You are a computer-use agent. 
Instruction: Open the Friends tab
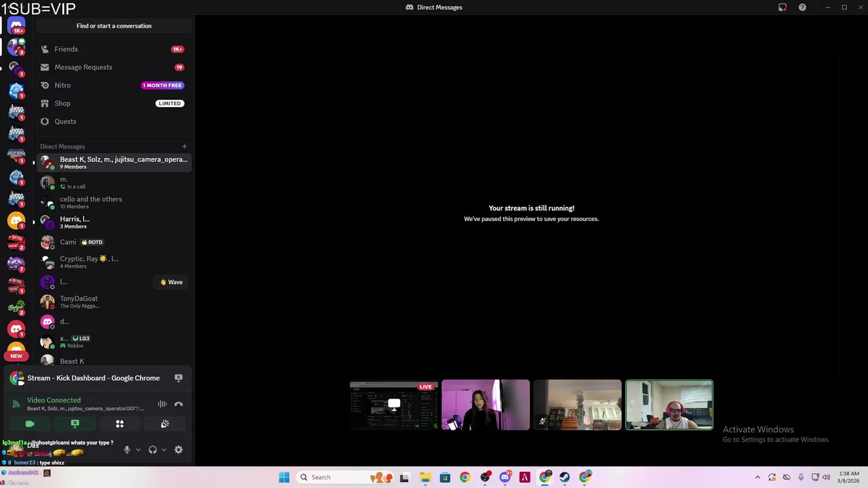click(113, 49)
